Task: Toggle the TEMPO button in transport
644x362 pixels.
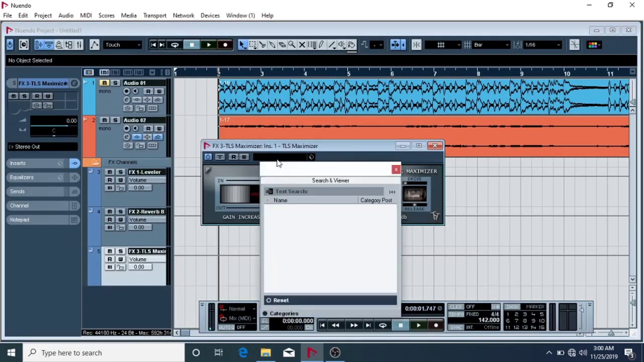Action: 456,314
